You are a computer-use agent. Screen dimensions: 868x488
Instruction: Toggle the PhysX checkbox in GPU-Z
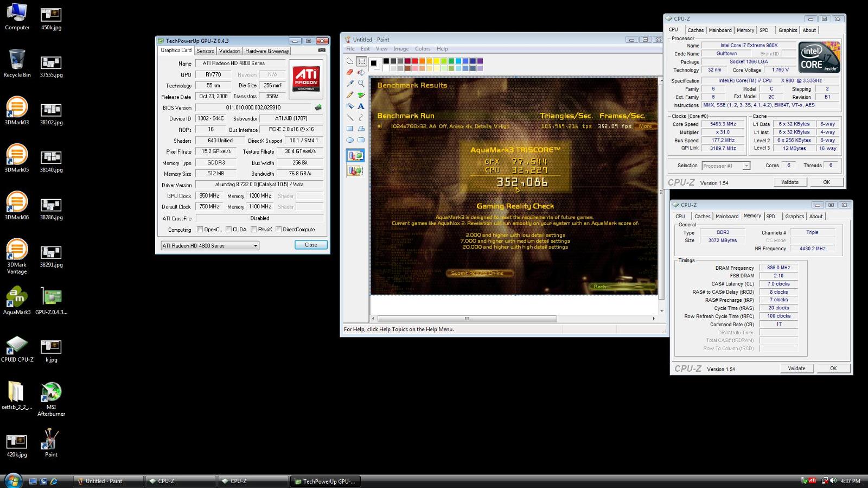point(254,230)
